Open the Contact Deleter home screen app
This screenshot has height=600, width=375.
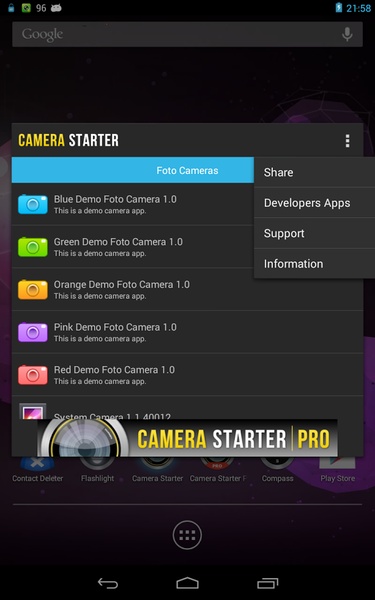[38, 469]
